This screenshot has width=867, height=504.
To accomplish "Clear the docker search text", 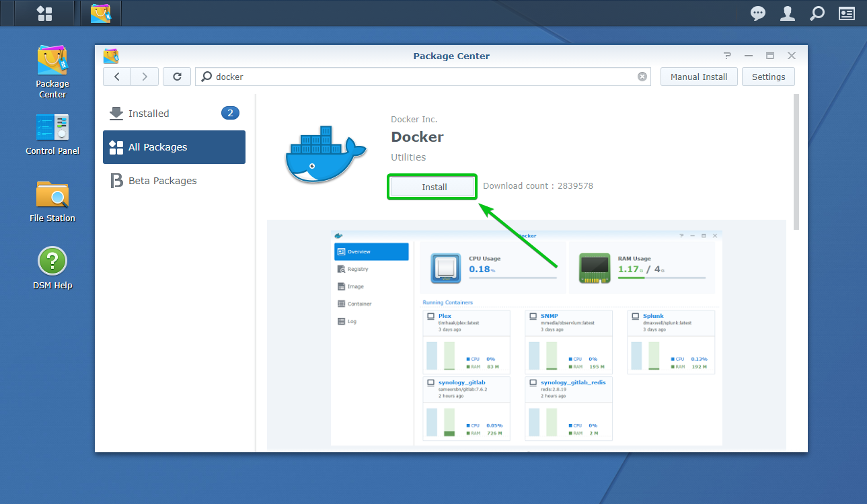I will 642,77.
